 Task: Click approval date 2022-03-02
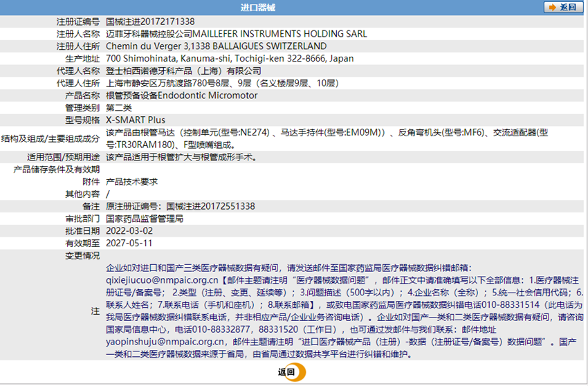(125, 231)
